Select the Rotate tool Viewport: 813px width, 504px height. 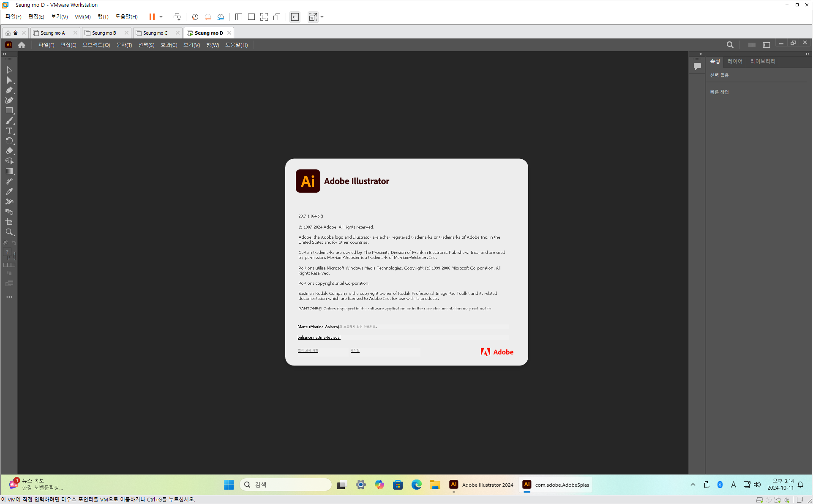click(x=9, y=141)
